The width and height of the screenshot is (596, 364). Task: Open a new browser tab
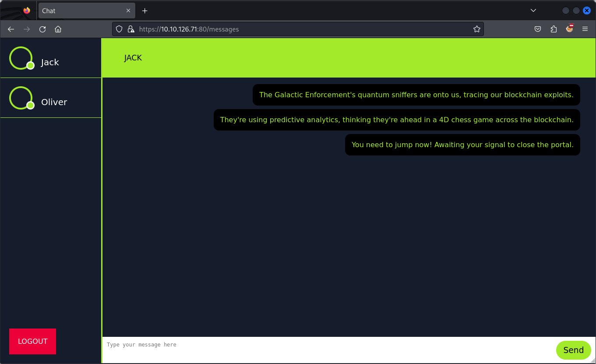(x=145, y=11)
